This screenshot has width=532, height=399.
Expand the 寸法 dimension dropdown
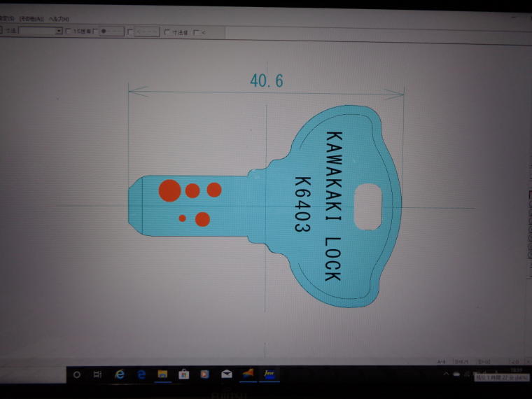[59, 31]
